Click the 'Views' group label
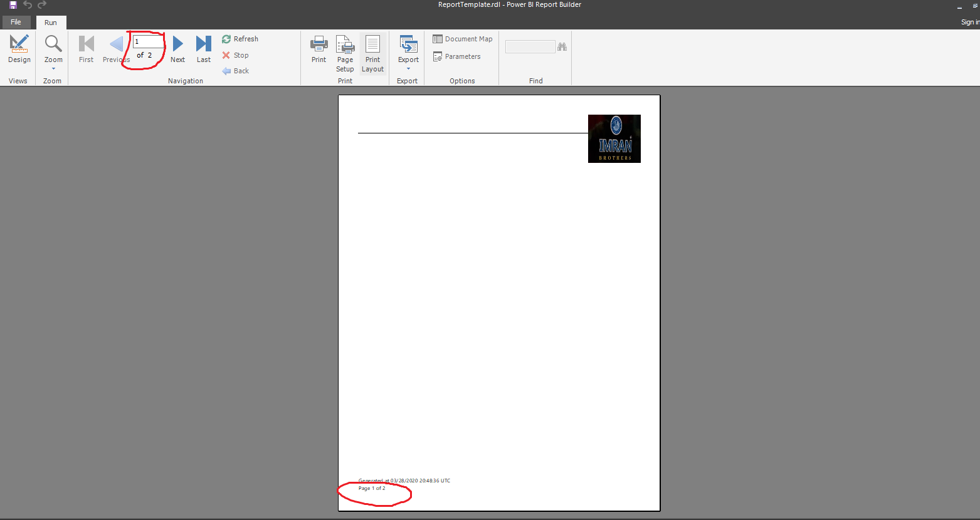Image resolution: width=980 pixels, height=520 pixels. click(18, 81)
